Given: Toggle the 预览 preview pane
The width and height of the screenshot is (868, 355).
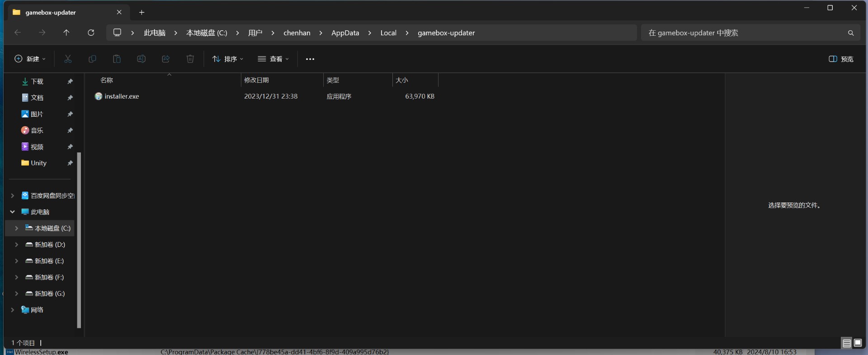Looking at the screenshot, I should coord(841,59).
